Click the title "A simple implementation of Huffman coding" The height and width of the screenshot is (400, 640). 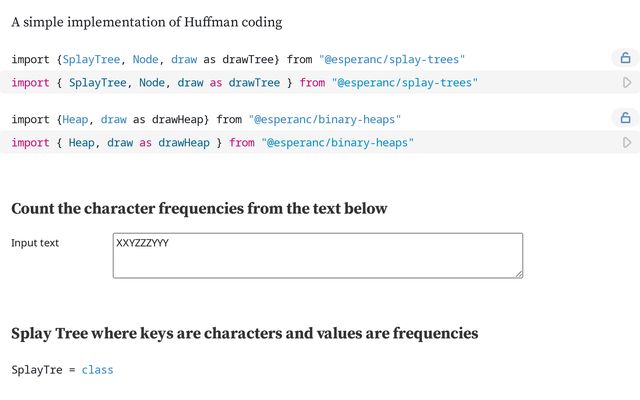(147, 22)
